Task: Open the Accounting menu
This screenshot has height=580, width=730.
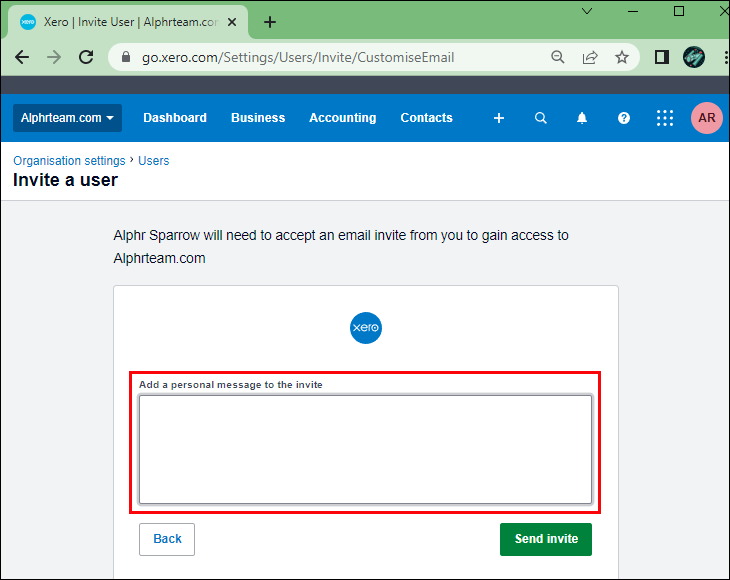Action: (x=343, y=118)
